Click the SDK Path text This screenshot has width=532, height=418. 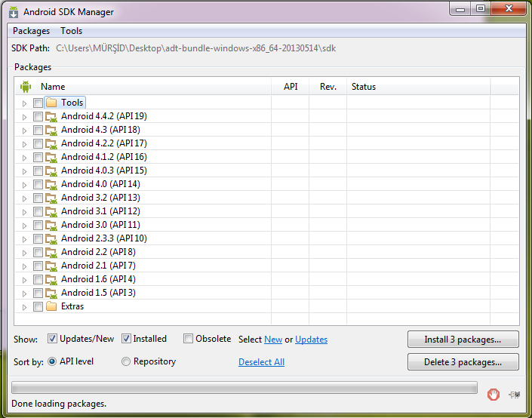coord(195,48)
